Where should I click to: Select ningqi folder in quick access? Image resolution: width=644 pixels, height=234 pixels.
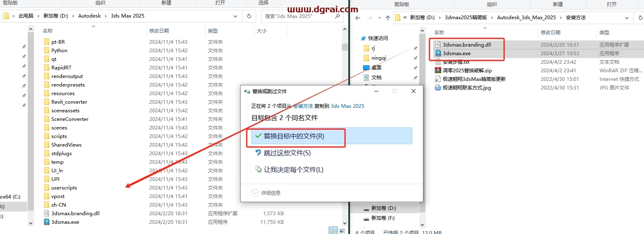tap(379, 58)
